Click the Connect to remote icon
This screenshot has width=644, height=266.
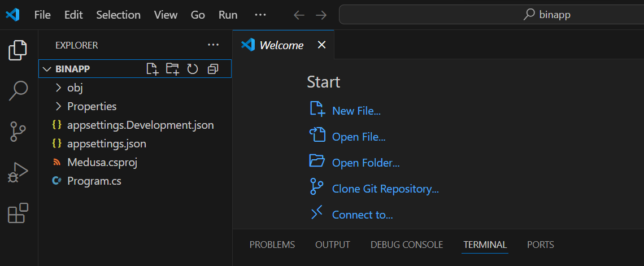point(317,213)
